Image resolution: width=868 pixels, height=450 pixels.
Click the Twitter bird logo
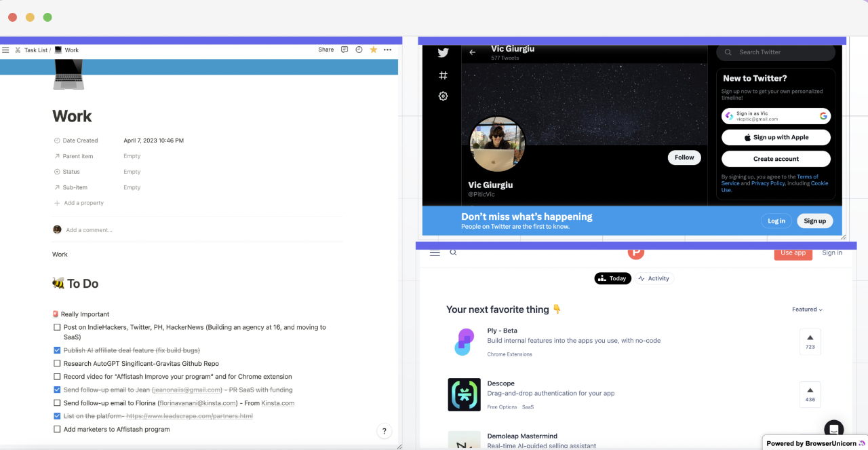click(x=443, y=53)
